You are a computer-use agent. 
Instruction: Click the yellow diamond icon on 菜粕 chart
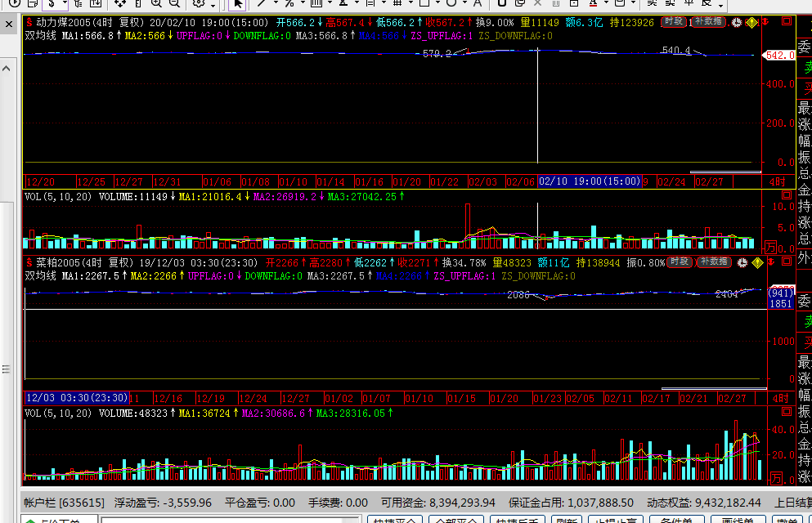[758, 263]
